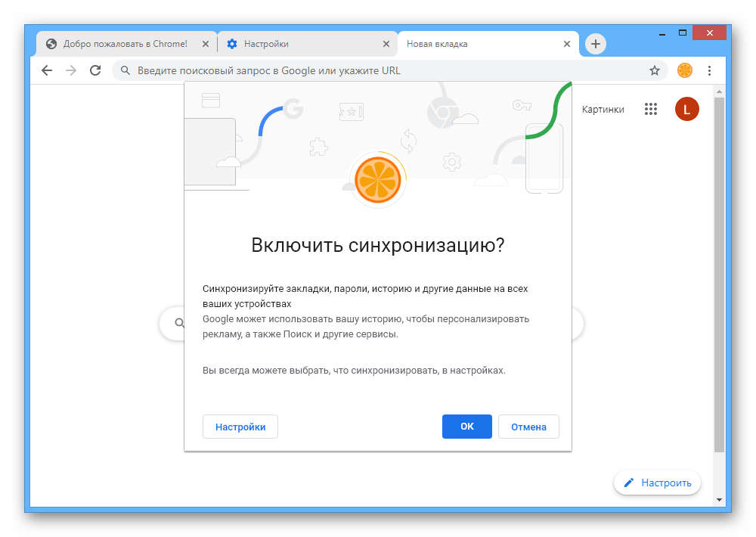
Task: Go back with the left arrow button
Action: 47,70
